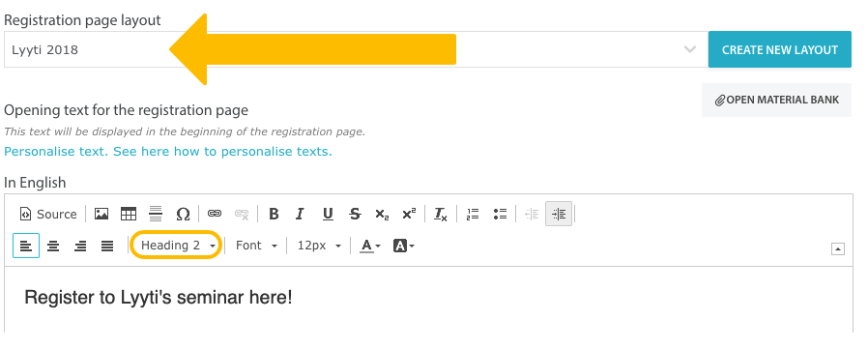Click the CREATE NEW LAYOUT button
Image resolution: width=868 pixels, height=349 pixels.
tap(779, 49)
